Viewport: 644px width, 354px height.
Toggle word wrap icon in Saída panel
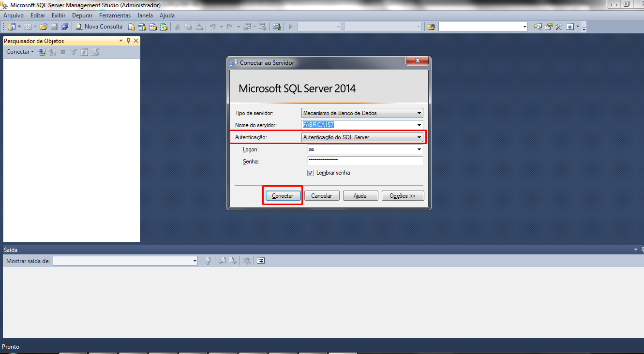(x=261, y=261)
